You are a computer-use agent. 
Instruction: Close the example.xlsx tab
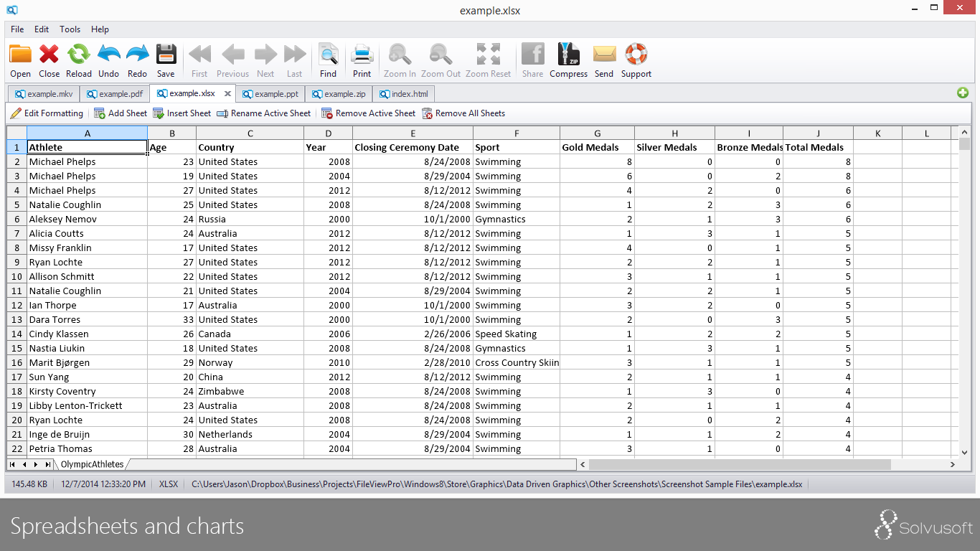228,94
